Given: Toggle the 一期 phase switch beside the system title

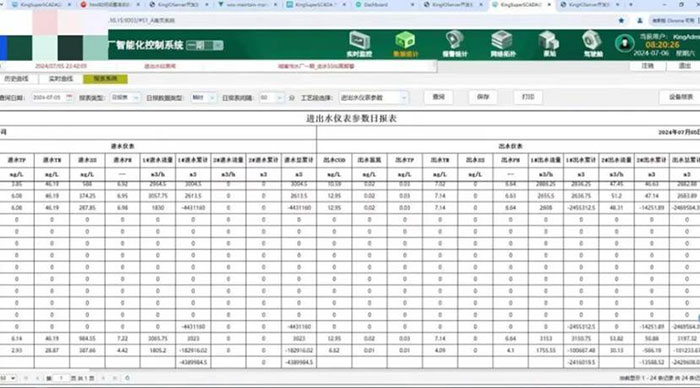Looking at the screenshot, I should [x=204, y=45].
